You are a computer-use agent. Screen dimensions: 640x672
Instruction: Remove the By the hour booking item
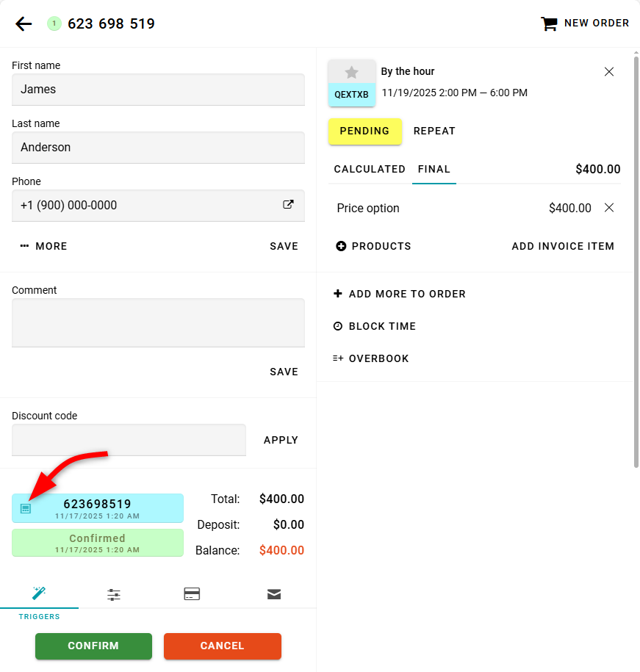pos(608,71)
